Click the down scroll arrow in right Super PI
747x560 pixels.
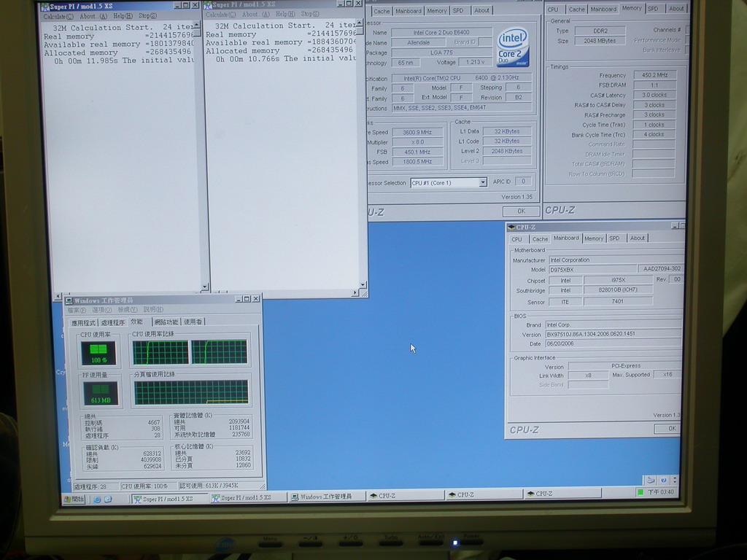(x=363, y=285)
